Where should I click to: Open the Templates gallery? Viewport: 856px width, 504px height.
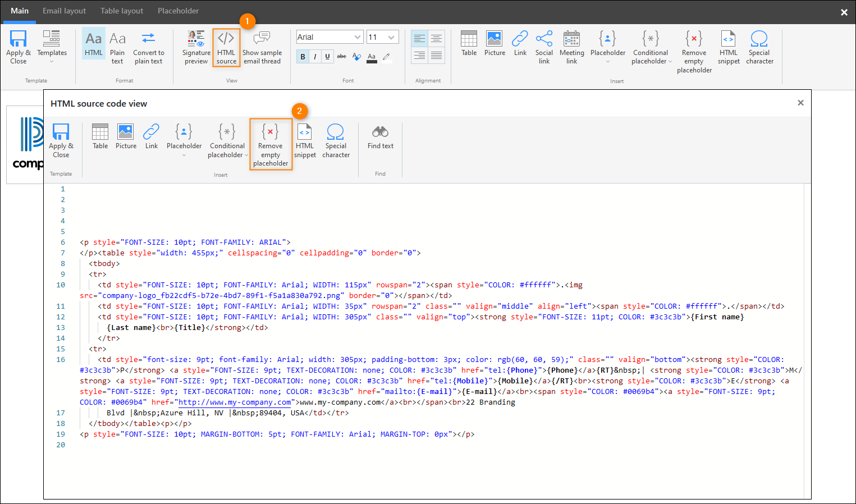click(52, 48)
